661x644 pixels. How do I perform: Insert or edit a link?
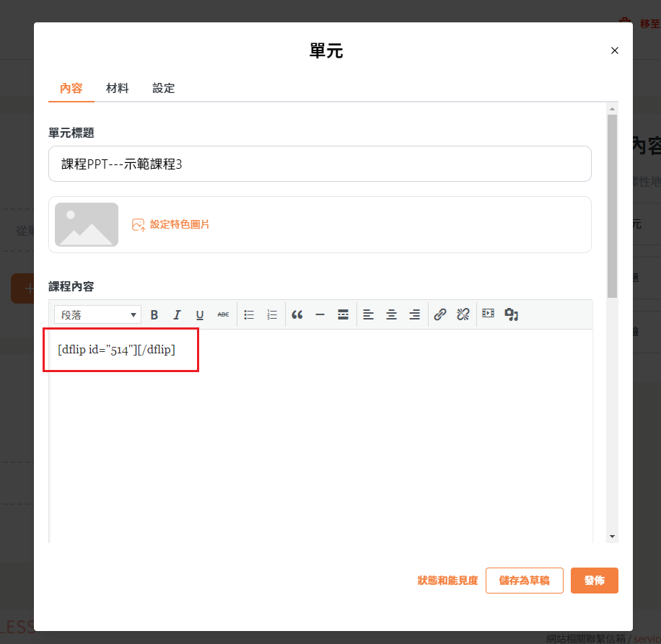pyautogui.click(x=440, y=314)
